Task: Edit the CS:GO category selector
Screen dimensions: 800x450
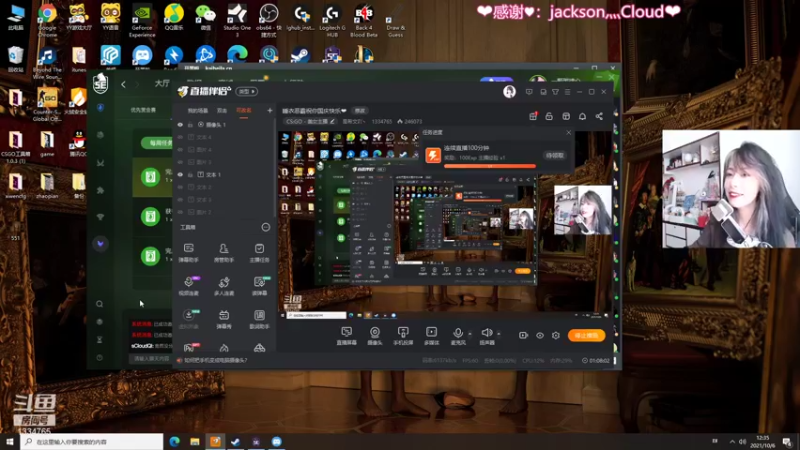Action: pos(310,121)
